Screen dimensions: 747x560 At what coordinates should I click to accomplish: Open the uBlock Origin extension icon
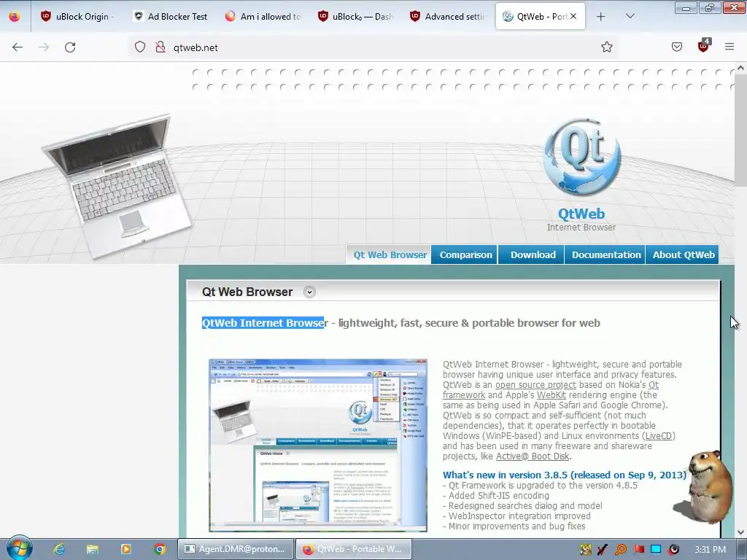pos(704,46)
